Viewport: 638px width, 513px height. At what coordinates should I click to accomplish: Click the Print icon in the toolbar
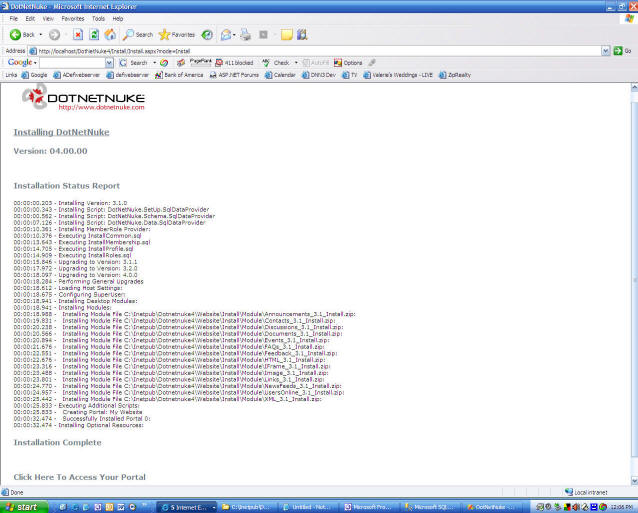pyautogui.click(x=246, y=34)
